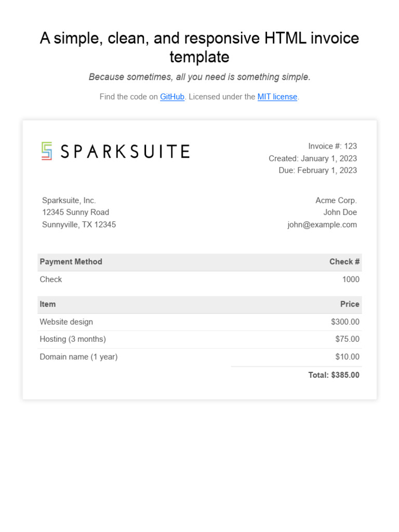Click the Created: January 1, 2023 date
Screen dimensions: 399x532
coord(313,158)
